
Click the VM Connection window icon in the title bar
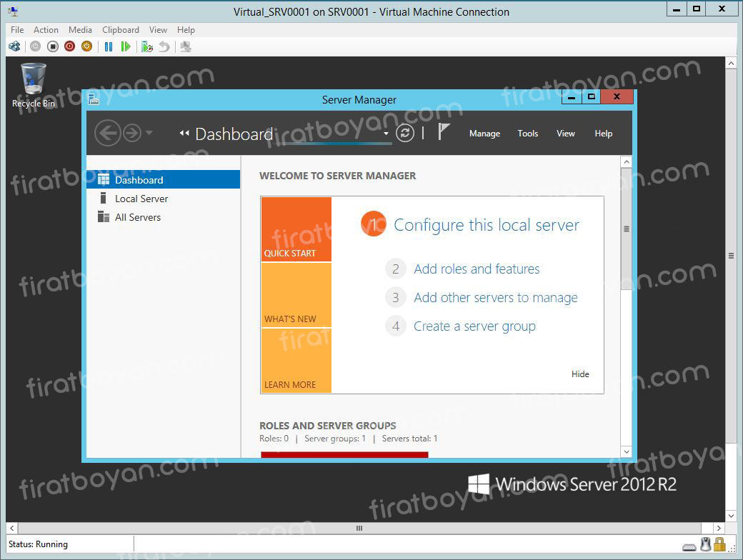(13, 11)
